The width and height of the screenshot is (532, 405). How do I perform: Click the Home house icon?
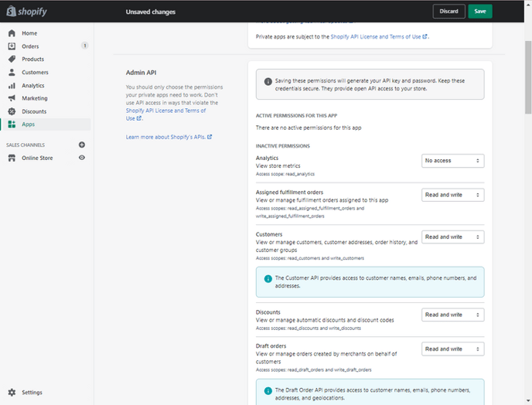point(12,33)
